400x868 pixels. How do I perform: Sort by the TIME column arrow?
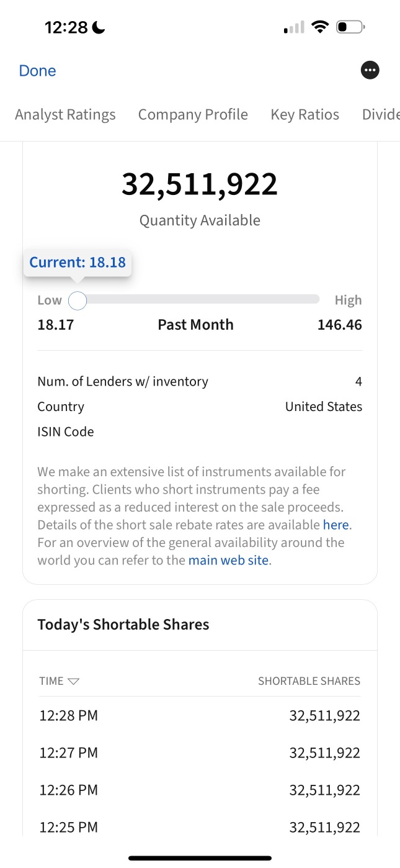pyautogui.click(x=74, y=681)
